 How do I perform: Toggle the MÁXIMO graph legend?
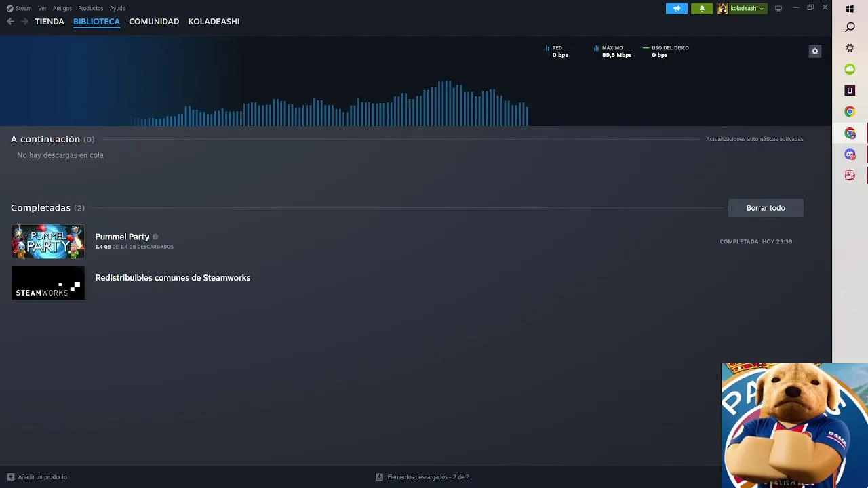[x=613, y=52]
